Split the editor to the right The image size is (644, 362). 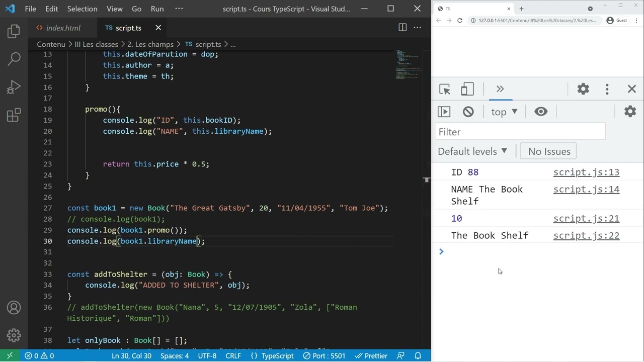[x=403, y=28]
